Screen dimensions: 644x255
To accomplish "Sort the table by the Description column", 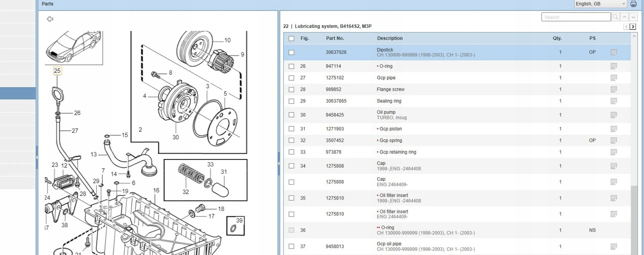I will point(390,38).
